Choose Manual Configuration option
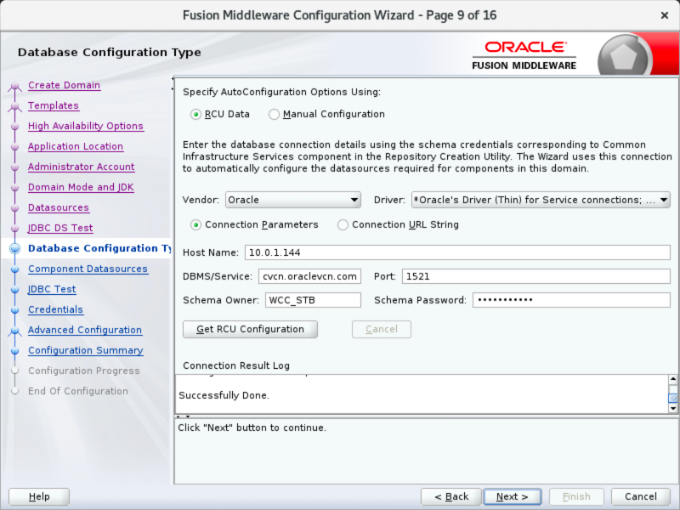Screen dimensions: 680x510 274,114
